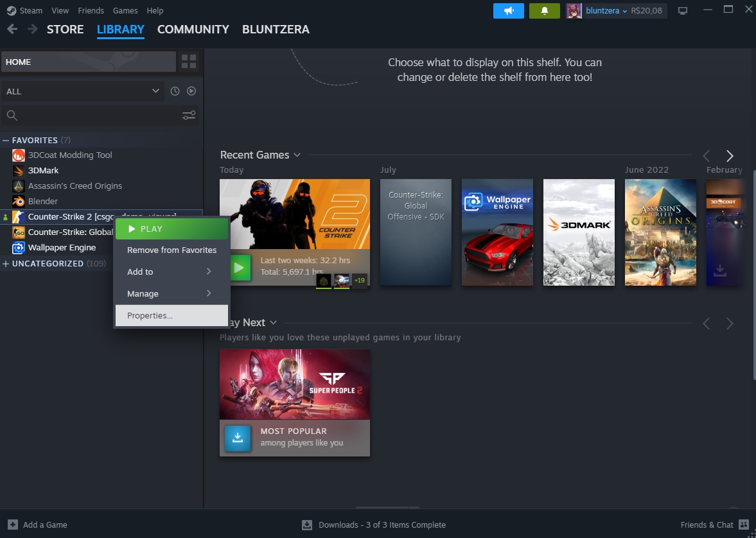The image size is (756, 538).
Task: Go to next page of Recent Games
Action: [730, 156]
